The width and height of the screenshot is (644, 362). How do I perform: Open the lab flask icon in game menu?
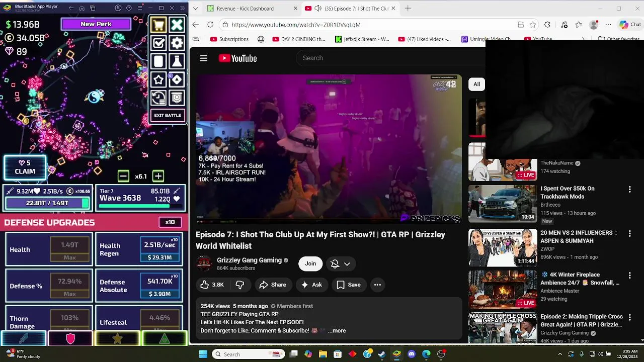tap(177, 61)
